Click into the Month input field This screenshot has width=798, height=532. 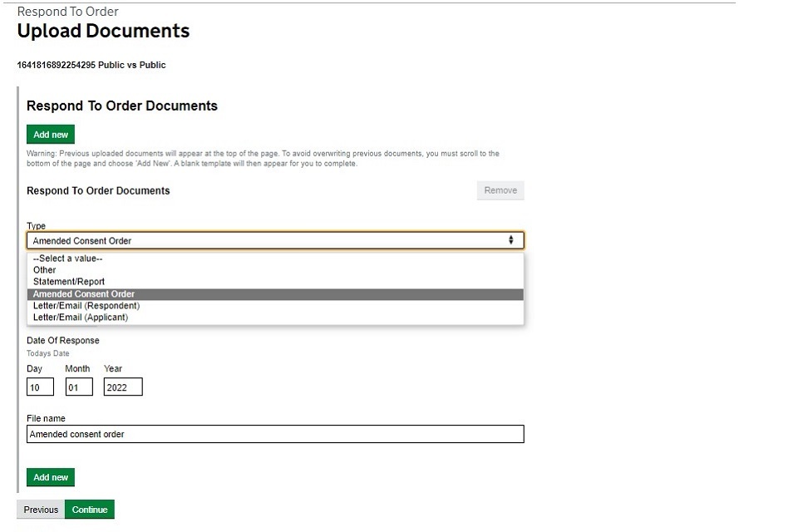point(79,387)
